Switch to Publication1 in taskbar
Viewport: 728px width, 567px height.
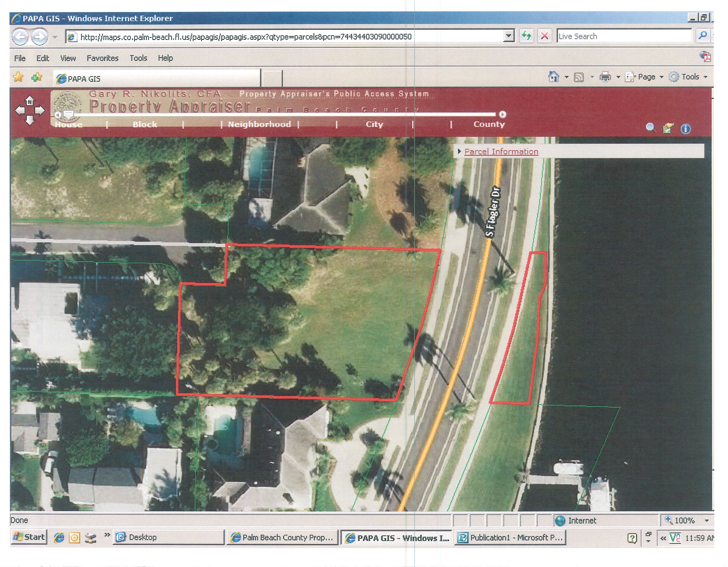pos(511,538)
